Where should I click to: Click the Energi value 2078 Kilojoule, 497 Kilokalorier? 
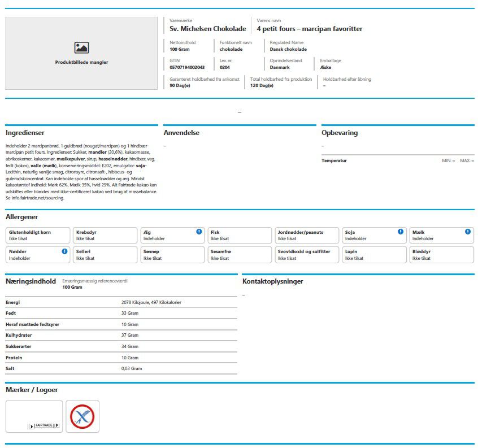(151, 302)
